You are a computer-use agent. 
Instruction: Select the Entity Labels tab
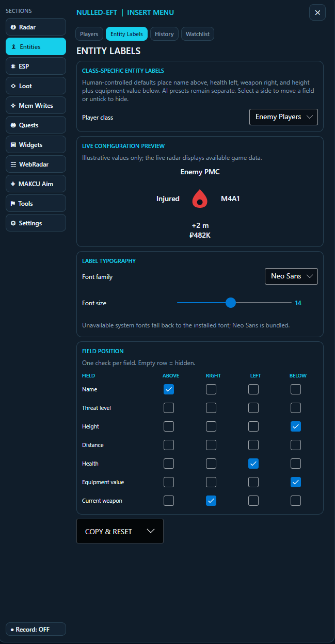[x=126, y=34]
